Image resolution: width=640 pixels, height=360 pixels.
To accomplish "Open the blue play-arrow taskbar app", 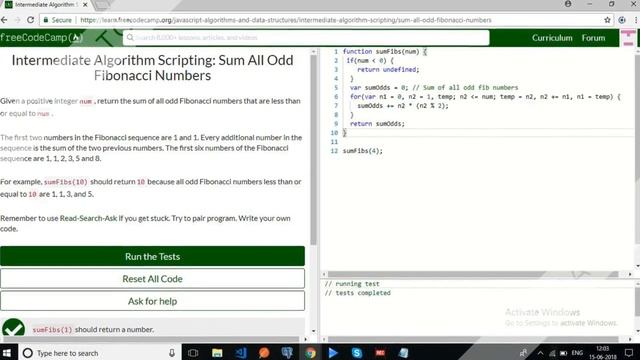I will coord(333,353).
